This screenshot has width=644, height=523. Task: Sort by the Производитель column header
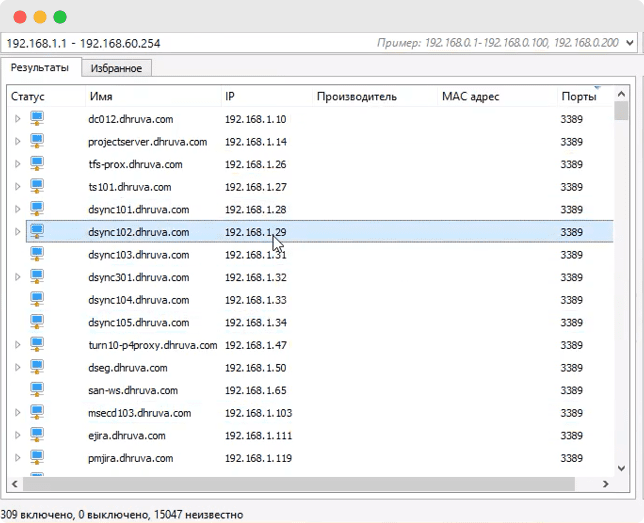click(x=375, y=97)
